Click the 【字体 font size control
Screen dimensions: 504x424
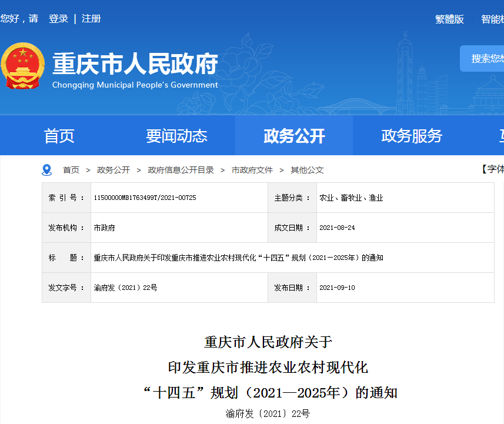click(x=494, y=170)
